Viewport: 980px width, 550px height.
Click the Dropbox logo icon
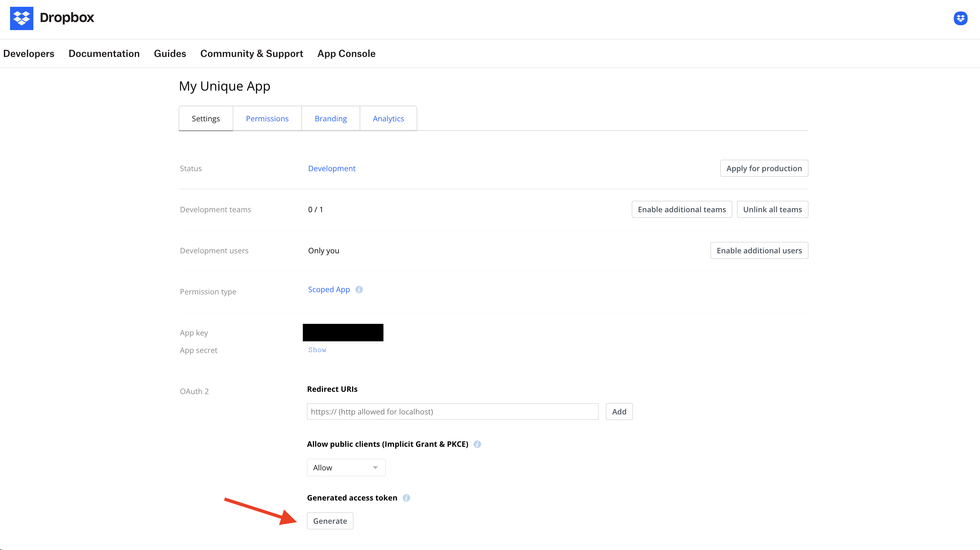click(x=21, y=18)
